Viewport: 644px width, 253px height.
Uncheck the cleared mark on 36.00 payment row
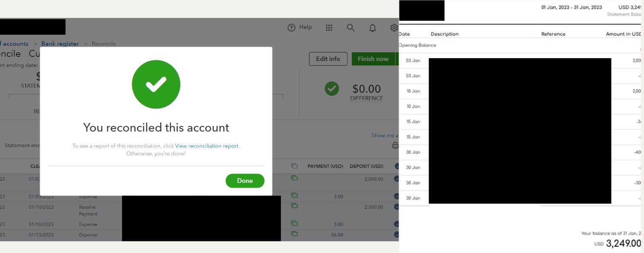pyautogui.click(x=397, y=235)
